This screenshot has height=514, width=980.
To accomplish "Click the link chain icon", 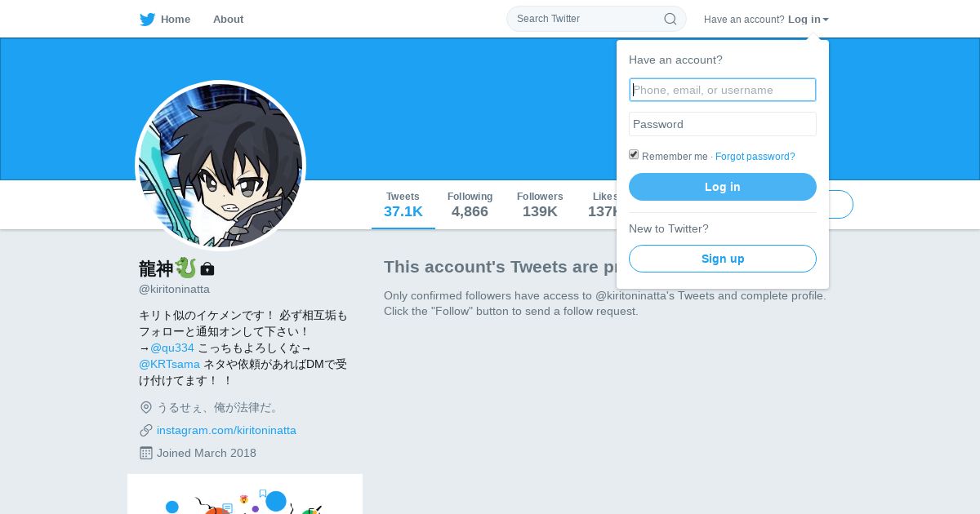I will pos(146,430).
